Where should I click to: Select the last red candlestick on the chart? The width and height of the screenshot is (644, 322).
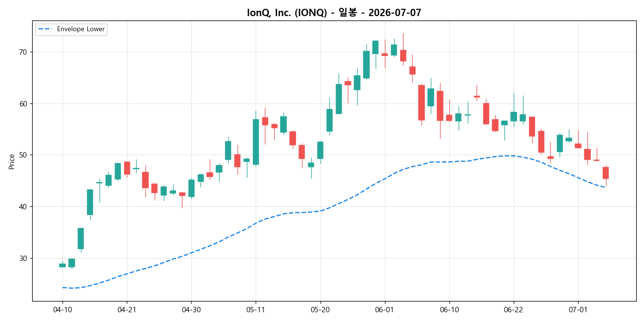pos(605,173)
